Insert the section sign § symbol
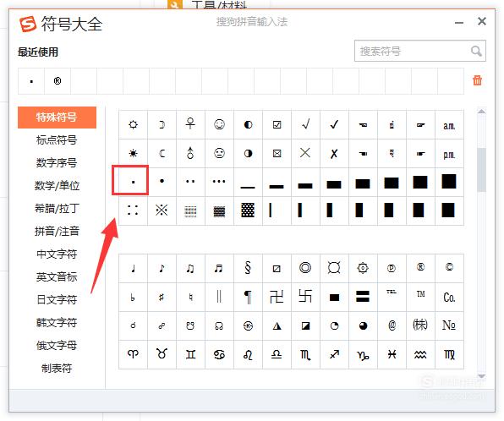Screen dimensions: 504x421 coord(248,268)
